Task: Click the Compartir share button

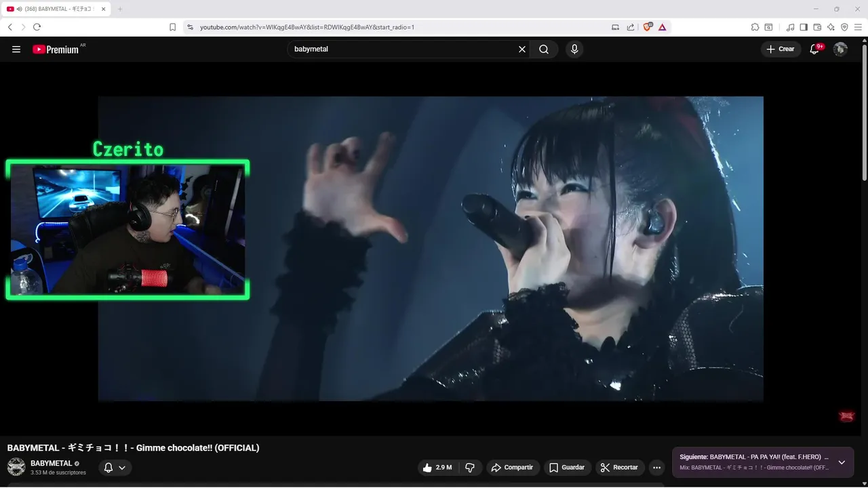Action: pyautogui.click(x=513, y=468)
